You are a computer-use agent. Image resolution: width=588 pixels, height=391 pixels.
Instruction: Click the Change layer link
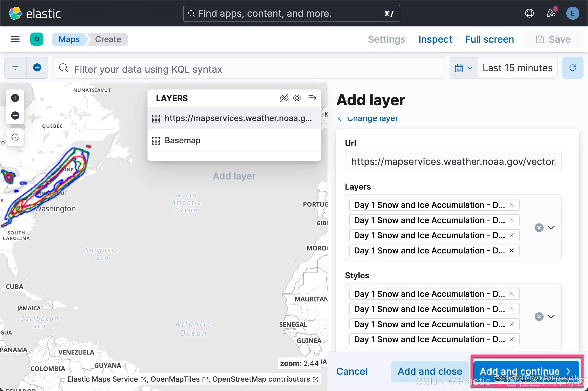pyautogui.click(x=372, y=119)
